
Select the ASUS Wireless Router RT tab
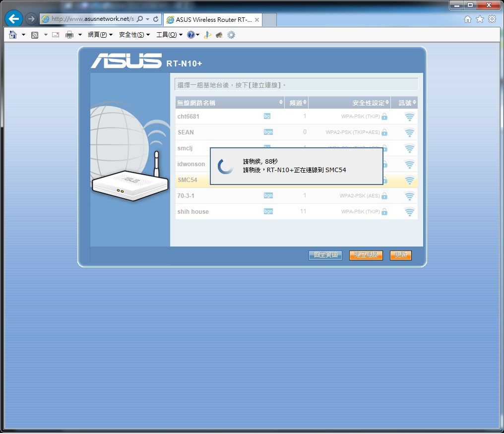(213, 20)
